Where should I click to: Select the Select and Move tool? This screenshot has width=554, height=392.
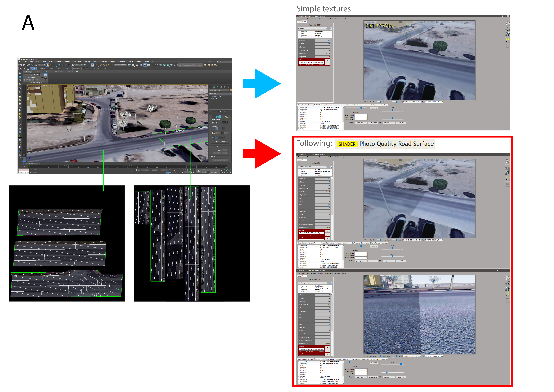[x=63, y=65]
